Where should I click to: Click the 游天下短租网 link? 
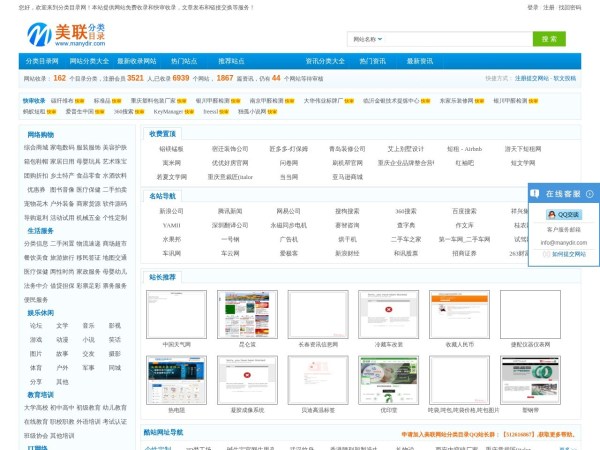(x=523, y=149)
